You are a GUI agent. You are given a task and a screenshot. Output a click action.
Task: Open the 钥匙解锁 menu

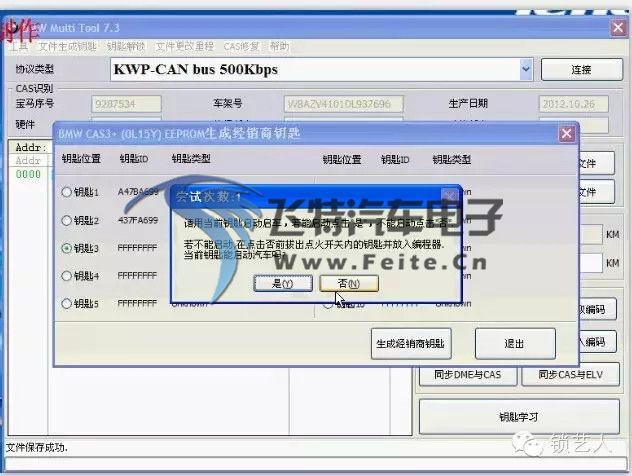pyautogui.click(x=125, y=46)
